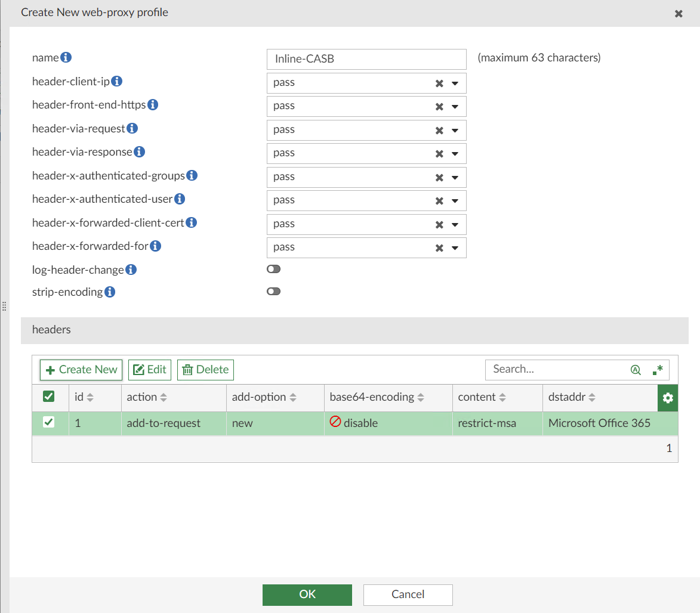
Task: Click OK to save the profile
Action: pyautogui.click(x=307, y=595)
